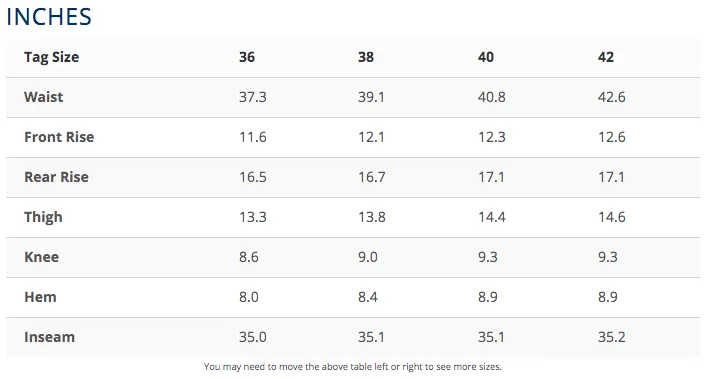Click the thigh value 14.4
The image size is (707, 379).
tap(491, 217)
